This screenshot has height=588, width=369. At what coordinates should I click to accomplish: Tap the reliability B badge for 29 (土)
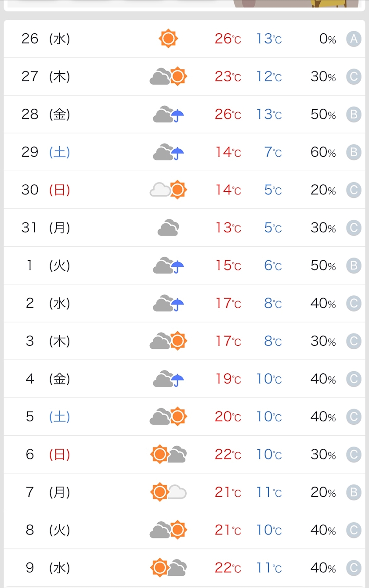[x=354, y=152]
